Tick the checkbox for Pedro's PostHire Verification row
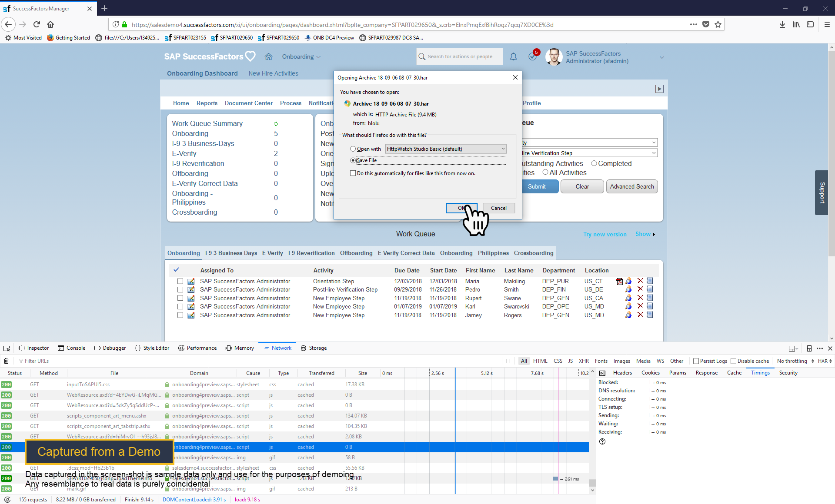The height and width of the screenshot is (504, 835). pyautogui.click(x=180, y=290)
